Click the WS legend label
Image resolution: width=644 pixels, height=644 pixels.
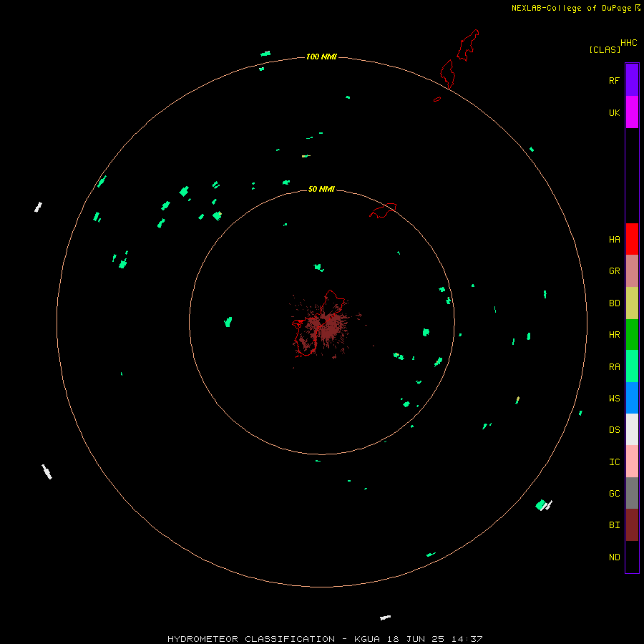coord(614,399)
